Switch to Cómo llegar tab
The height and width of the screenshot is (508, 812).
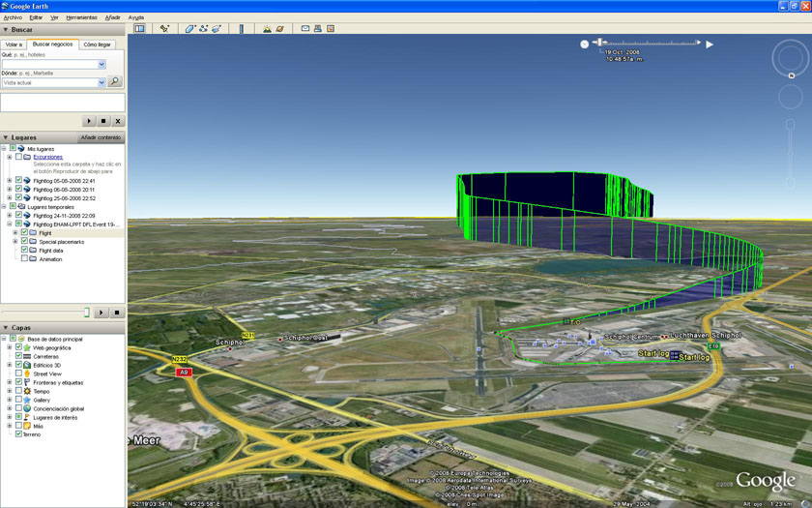(98, 45)
